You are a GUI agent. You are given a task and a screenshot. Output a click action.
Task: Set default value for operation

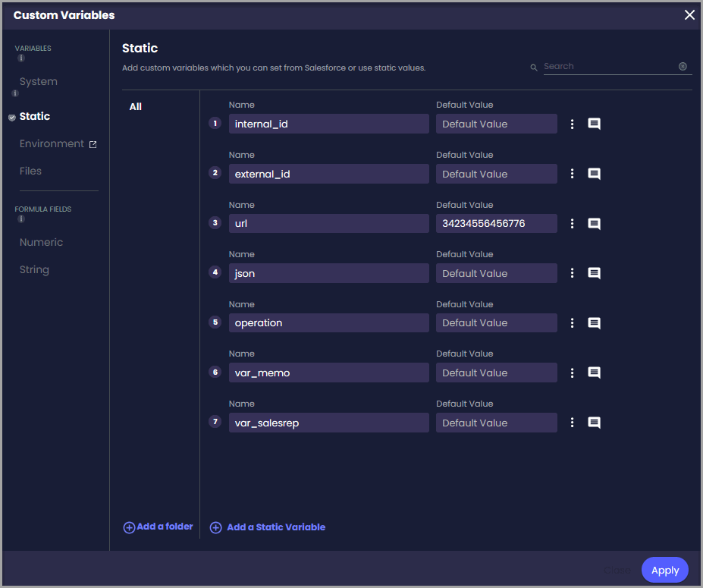pos(496,323)
